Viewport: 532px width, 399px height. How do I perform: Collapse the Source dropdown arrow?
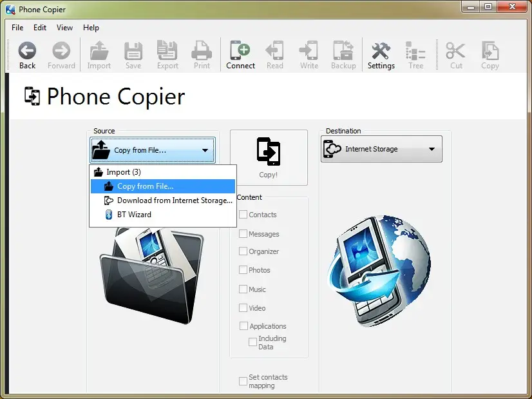(205, 150)
